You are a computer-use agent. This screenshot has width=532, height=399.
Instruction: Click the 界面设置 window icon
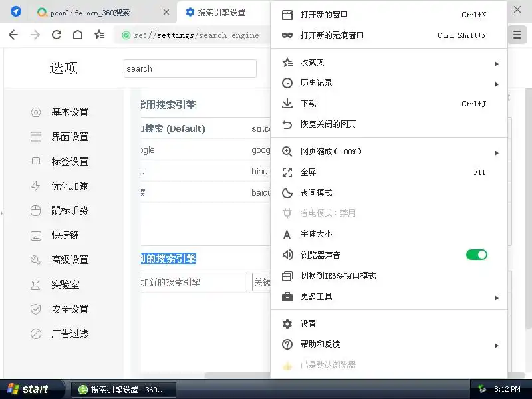(36, 137)
